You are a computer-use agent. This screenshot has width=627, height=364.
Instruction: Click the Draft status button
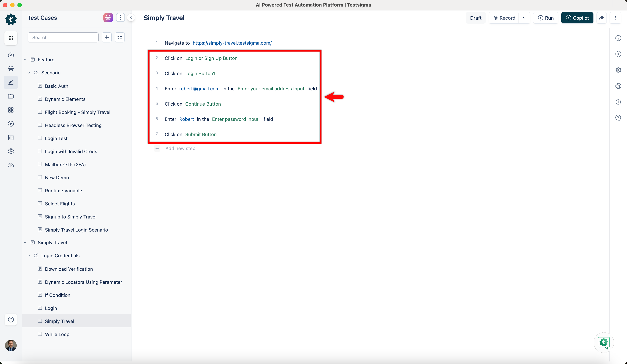click(x=476, y=18)
